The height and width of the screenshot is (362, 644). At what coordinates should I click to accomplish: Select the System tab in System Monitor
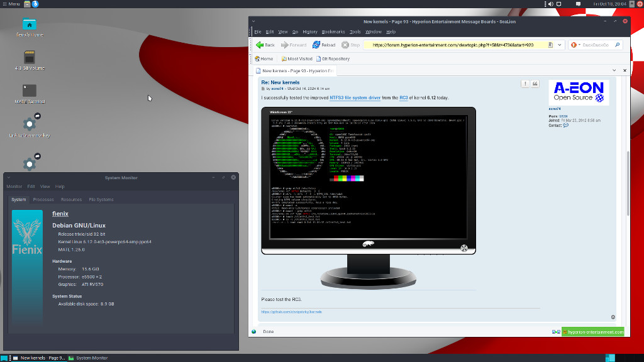[18, 199]
